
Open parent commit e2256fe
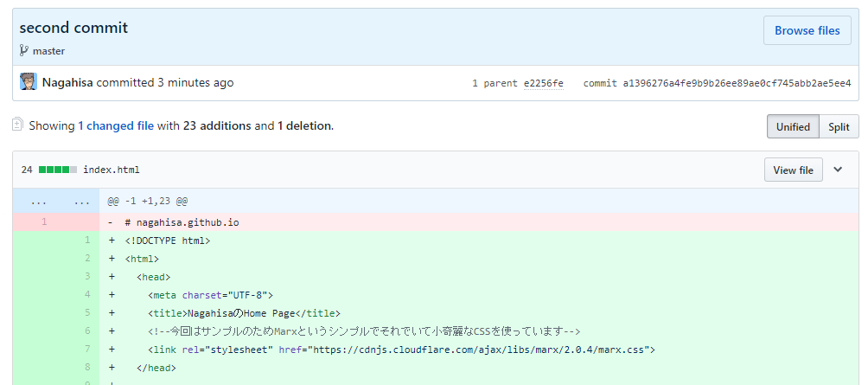pos(543,83)
